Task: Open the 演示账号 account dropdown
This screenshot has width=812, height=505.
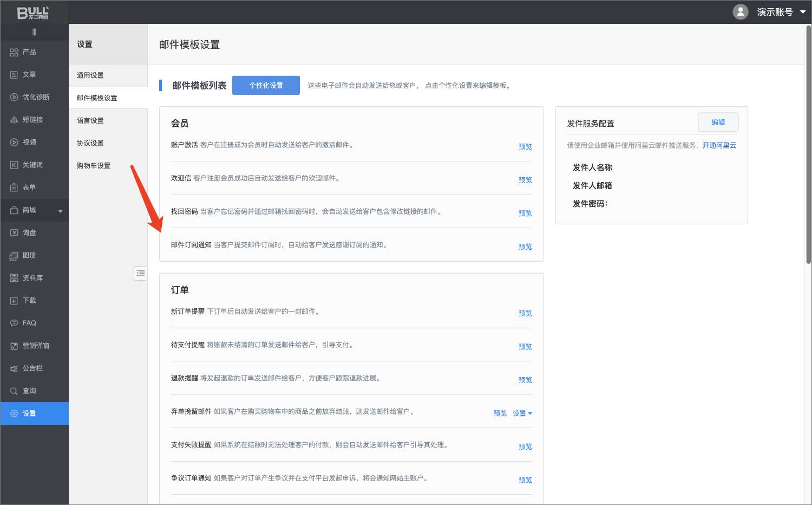Action: tap(803, 12)
